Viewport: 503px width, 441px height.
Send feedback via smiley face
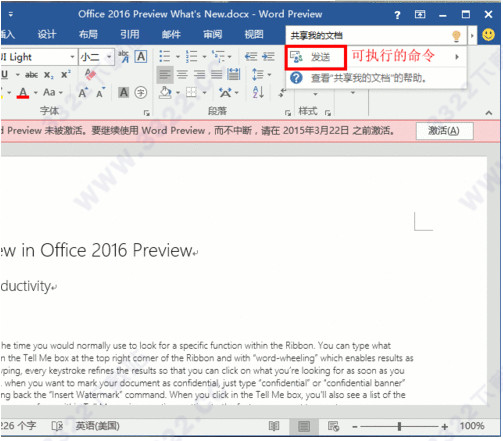click(x=488, y=34)
